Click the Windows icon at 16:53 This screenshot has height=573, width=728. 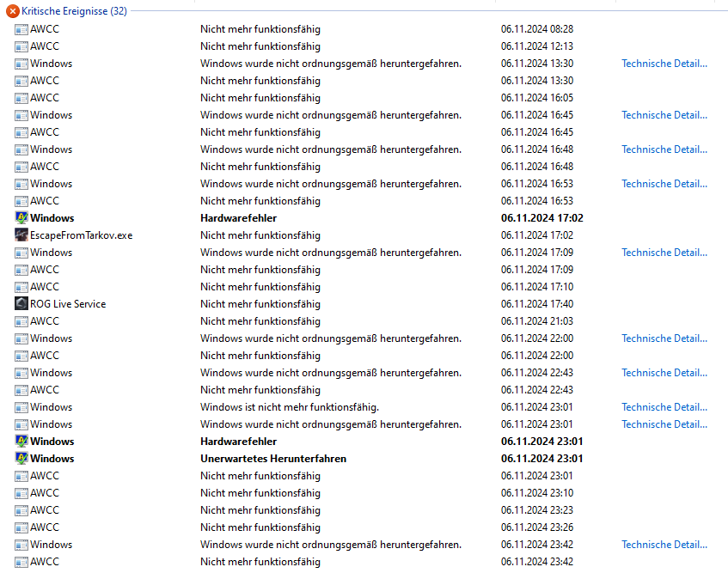point(21,184)
